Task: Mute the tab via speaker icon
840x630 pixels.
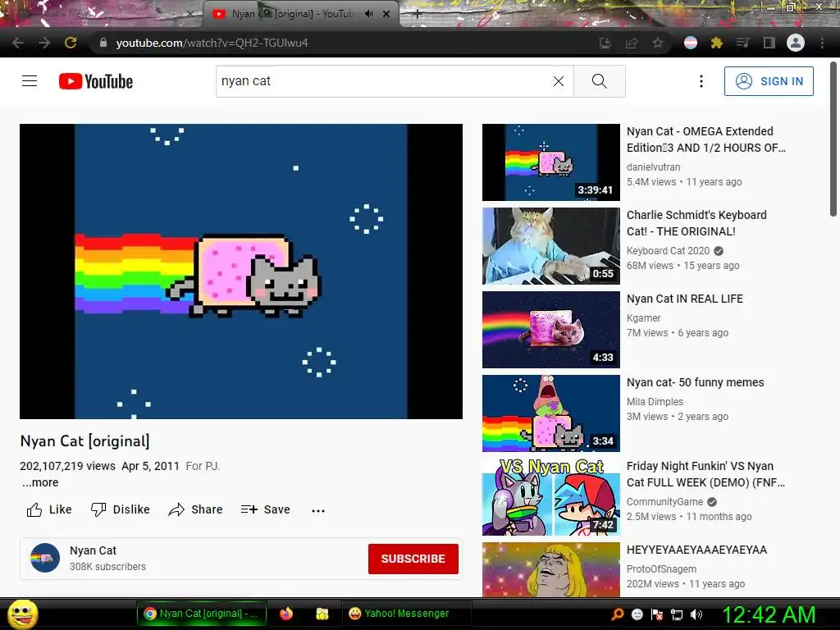Action: (x=368, y=14)
